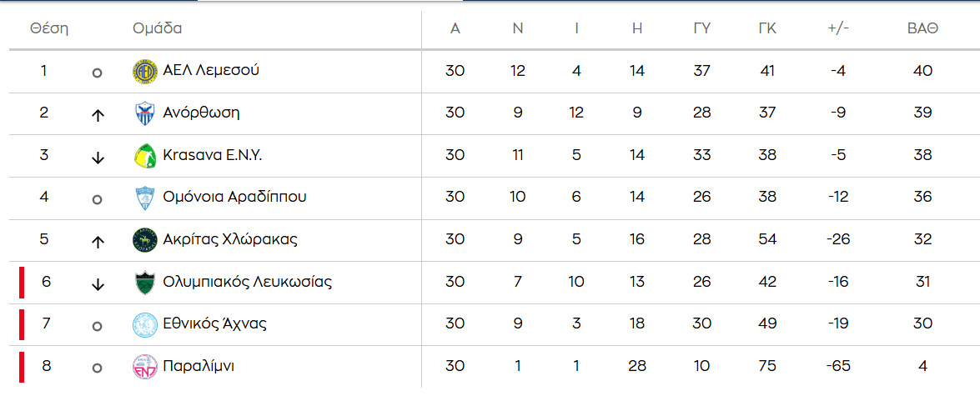This screenshot has width=980, height=401.
Task: Open the Εθνικός Άχνας team name link
Action: (214, 323)
